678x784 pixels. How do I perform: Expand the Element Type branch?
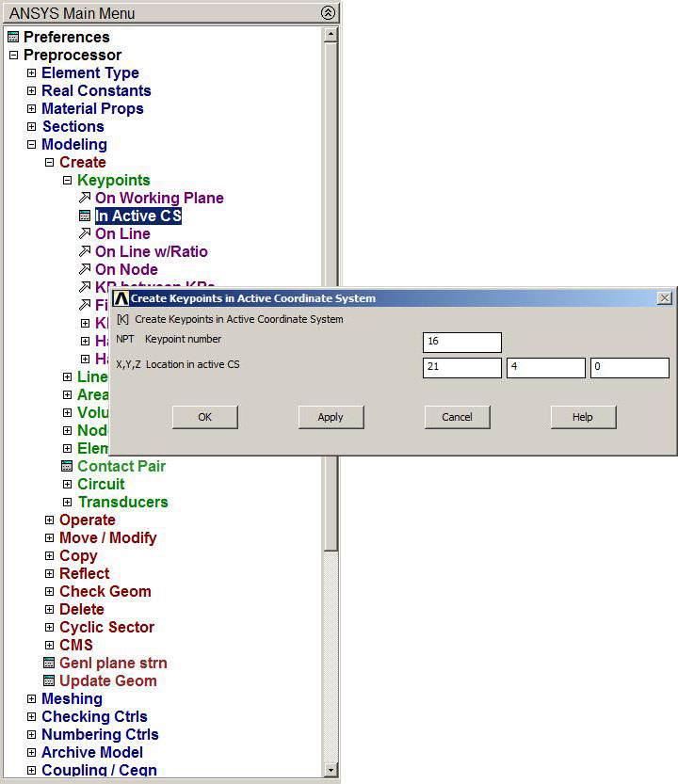tap(31, 72)
